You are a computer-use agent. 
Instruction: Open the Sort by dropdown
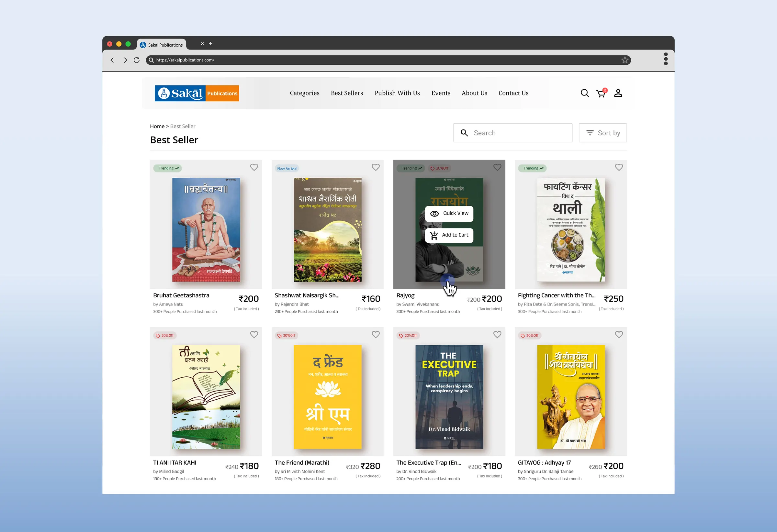(x=602, y=133)
